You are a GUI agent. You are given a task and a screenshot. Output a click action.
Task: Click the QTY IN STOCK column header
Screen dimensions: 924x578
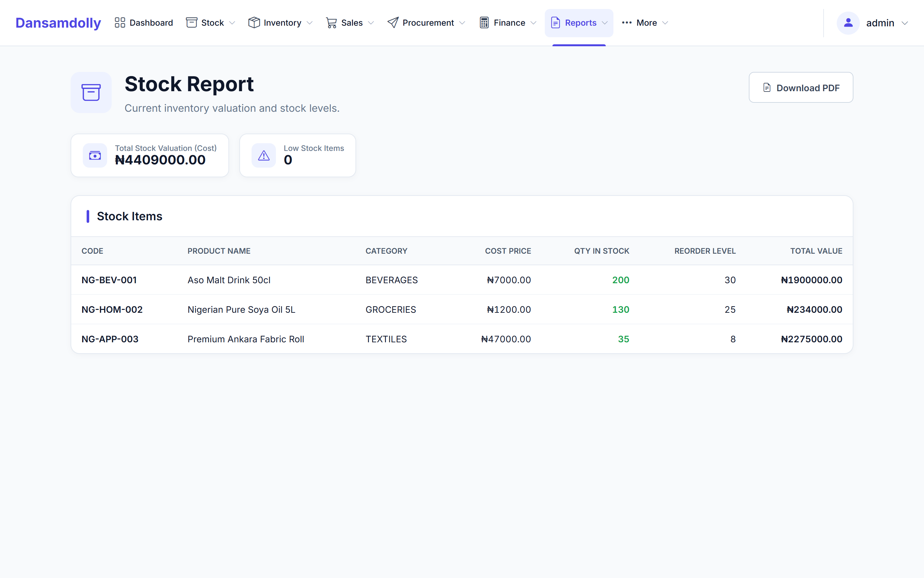click(602, 251)
